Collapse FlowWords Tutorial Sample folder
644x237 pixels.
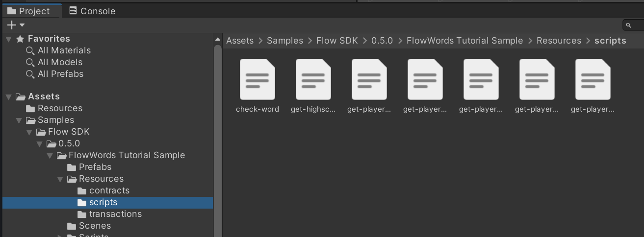(50, 155)
